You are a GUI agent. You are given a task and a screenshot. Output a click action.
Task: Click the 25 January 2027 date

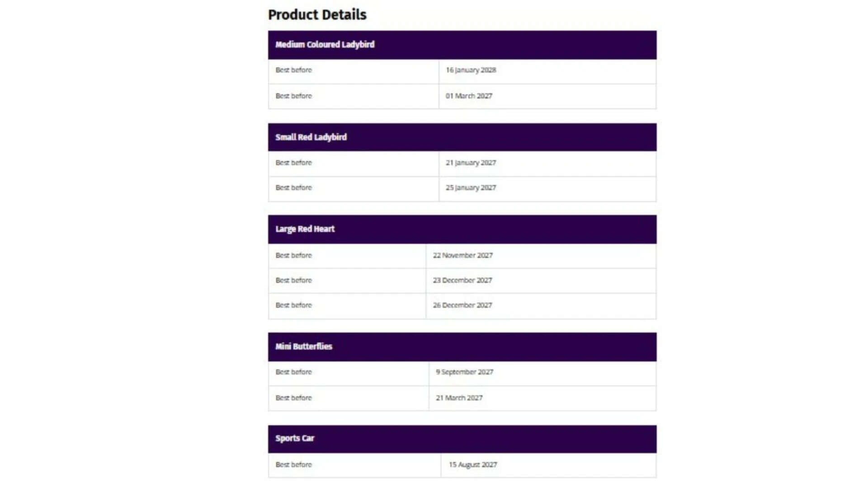point(471,188)
